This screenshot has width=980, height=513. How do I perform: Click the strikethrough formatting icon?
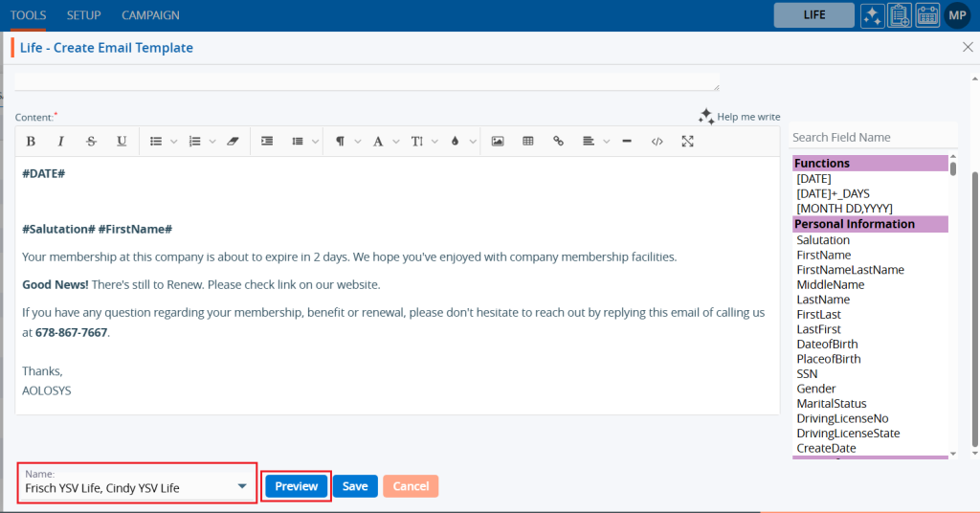(91, 142)
